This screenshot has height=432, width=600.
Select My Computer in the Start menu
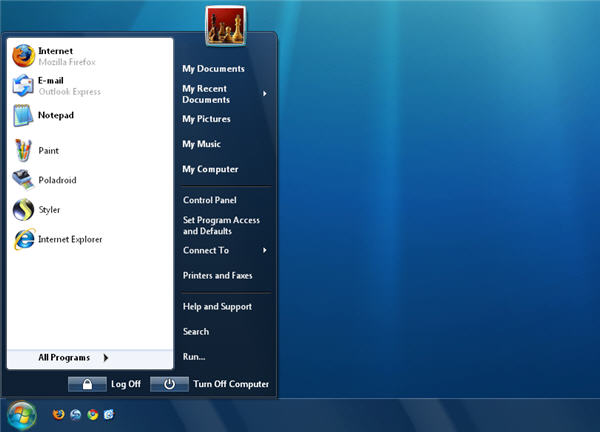tap(210, 170)
